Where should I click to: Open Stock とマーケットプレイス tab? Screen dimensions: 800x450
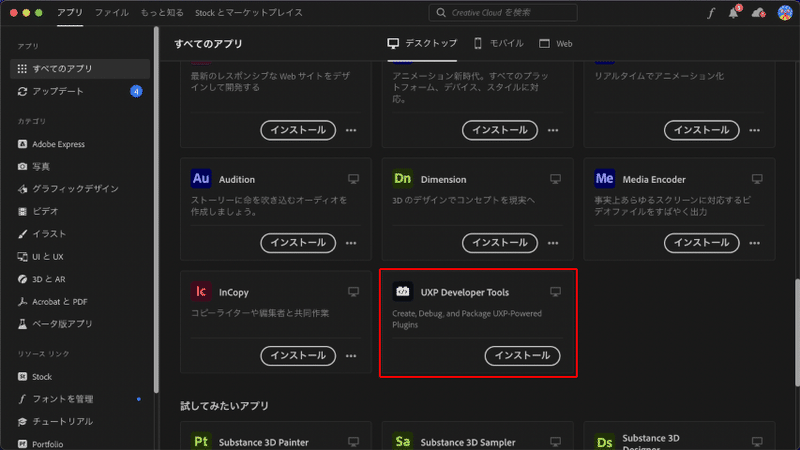[x=248, y=13]
